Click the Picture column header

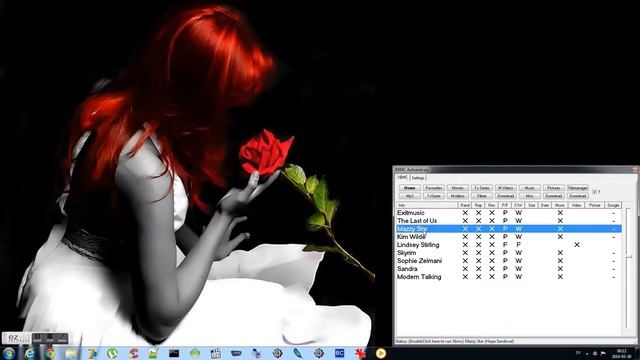[x=595, y=205]
